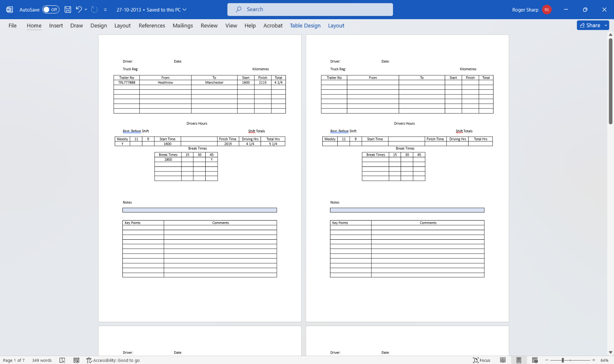Save the document using the Save icon
614x364 pixels.
tap(68, 9)
